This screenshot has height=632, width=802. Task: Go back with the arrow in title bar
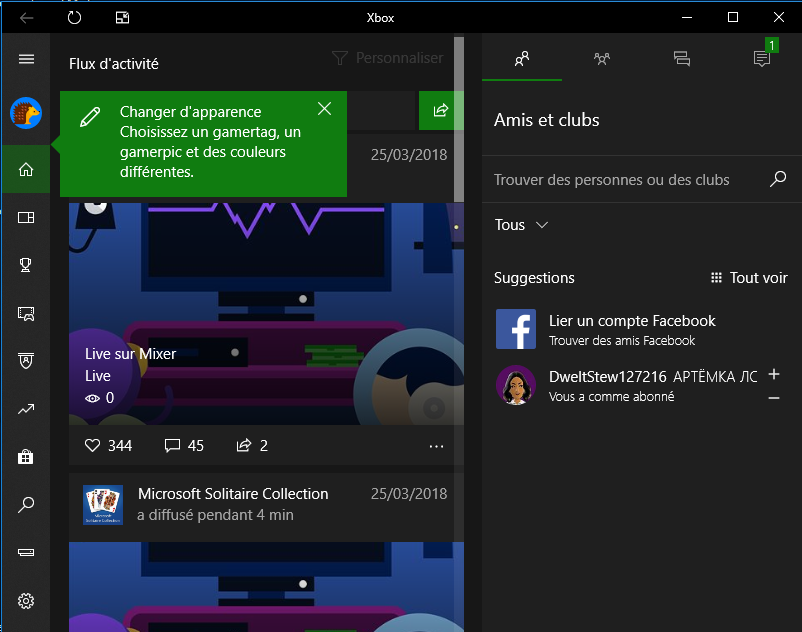click(x=27, y=18)
